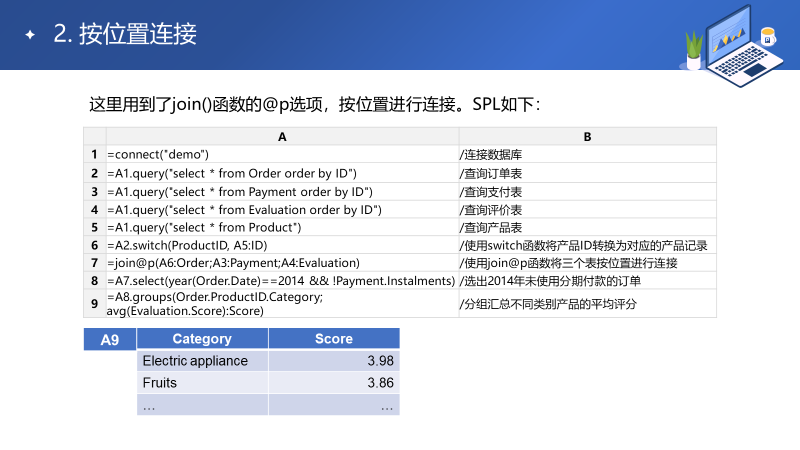Click row number 1 in the grid
Screen dimensions: 800x450
click(94, 154)
